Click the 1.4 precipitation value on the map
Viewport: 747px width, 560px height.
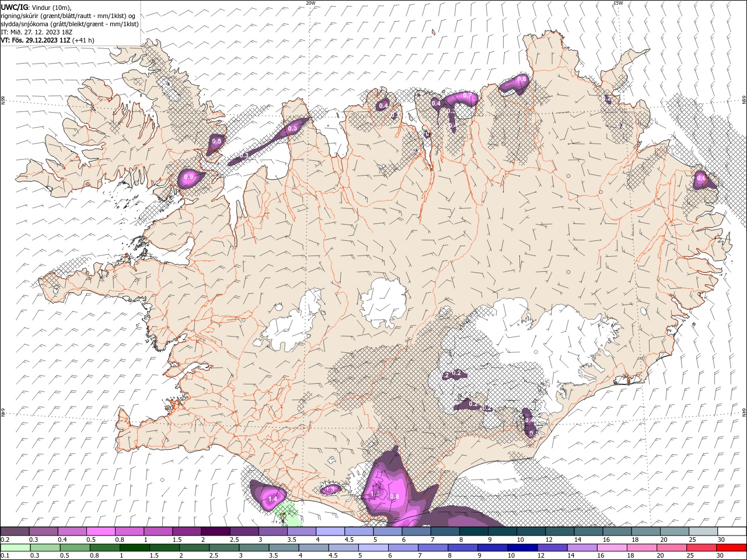point(273,499)
